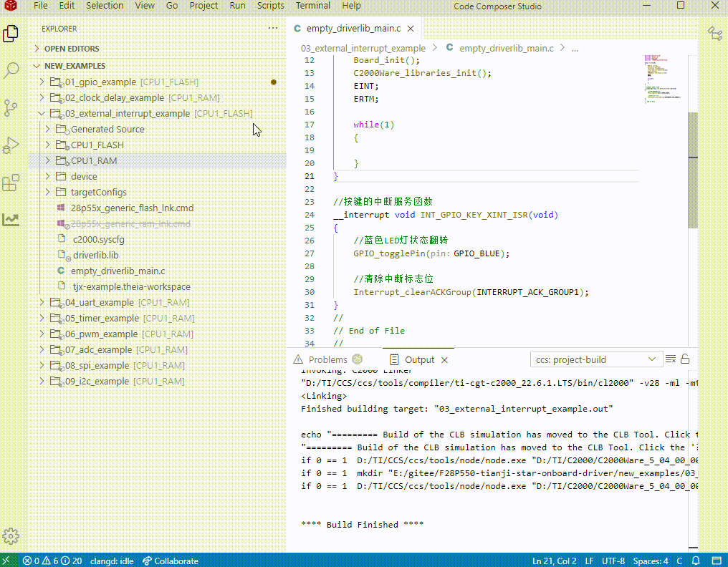Click the Collaborate status bar button
This screenshot has width=728, height=567.
(x=171, y=561)
